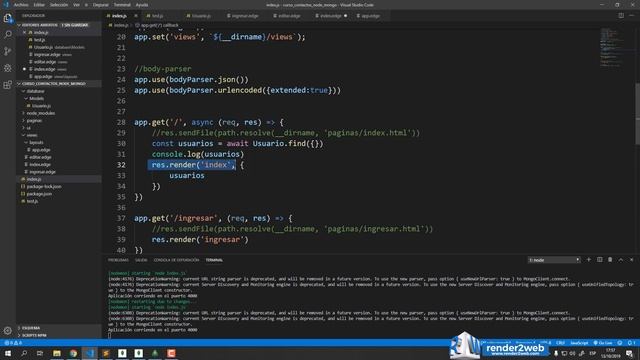
Task: Expand the paginas folder
Action: click(59, 120)
